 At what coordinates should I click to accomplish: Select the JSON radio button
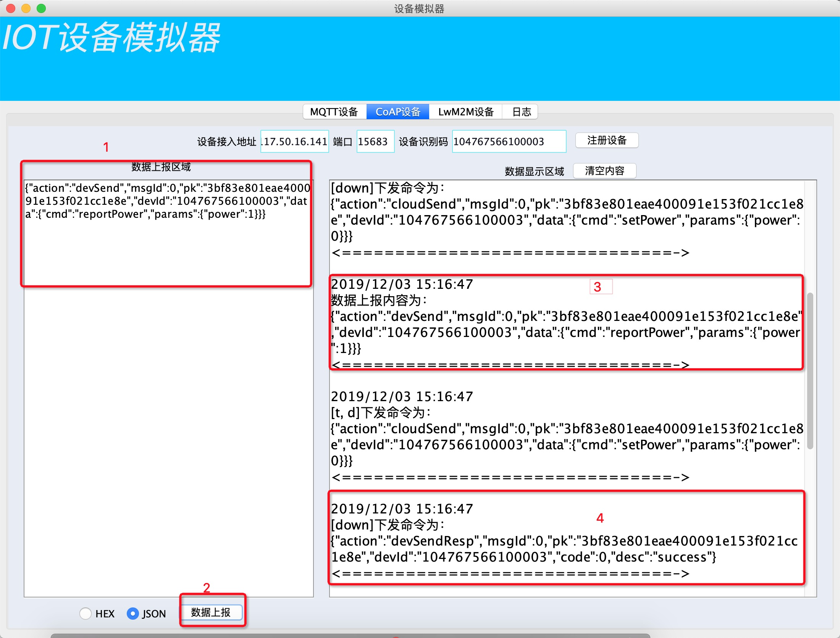pos(132,613)
